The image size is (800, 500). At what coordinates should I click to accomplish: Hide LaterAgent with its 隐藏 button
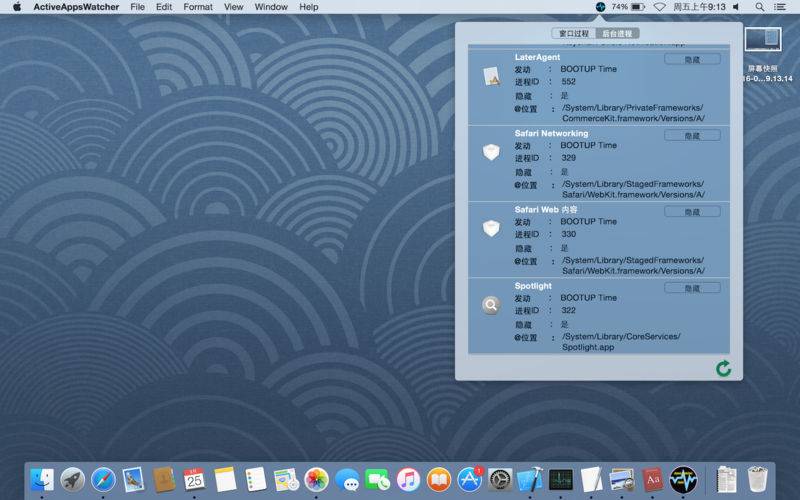(x=692, y=59)
